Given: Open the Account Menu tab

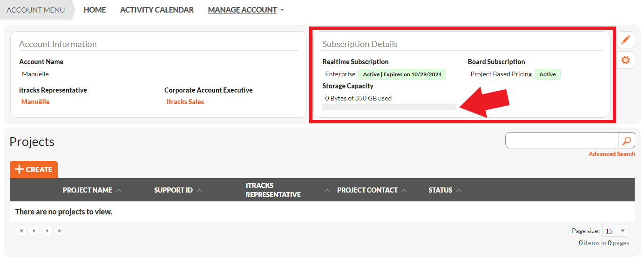Looking at the screenshot, I should (x=35, y=10).
